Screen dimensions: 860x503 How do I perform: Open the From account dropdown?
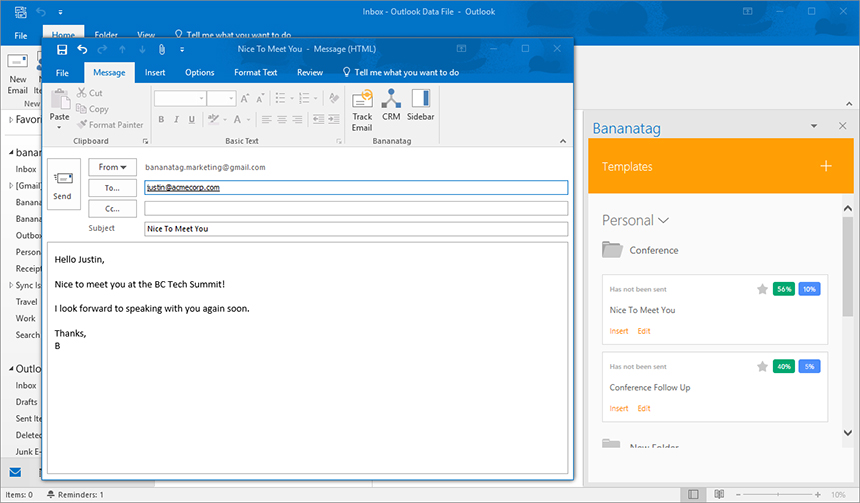click(x=112, y=167)
